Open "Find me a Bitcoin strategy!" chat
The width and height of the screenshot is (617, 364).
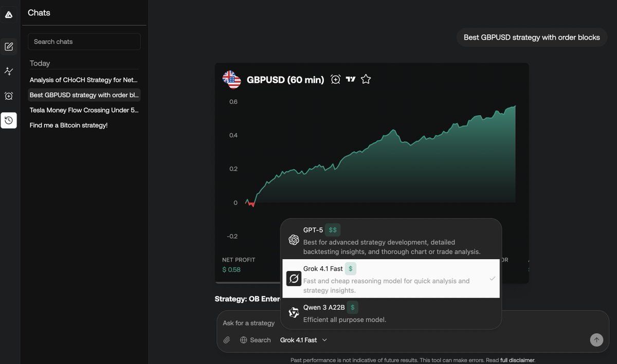point(69,125)
